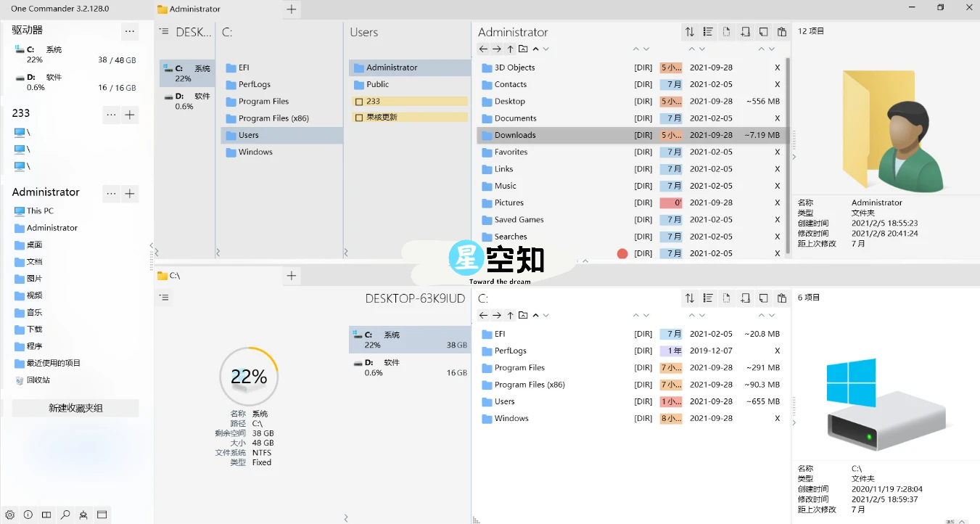
Task: Click the new folder icon in the toolbar
Action: click(744, 32)
